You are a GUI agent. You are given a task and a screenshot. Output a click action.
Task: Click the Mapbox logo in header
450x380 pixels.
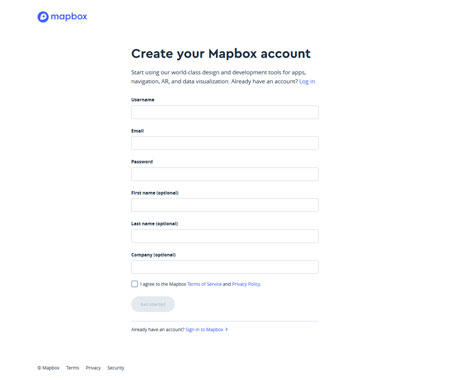point(62,17)
